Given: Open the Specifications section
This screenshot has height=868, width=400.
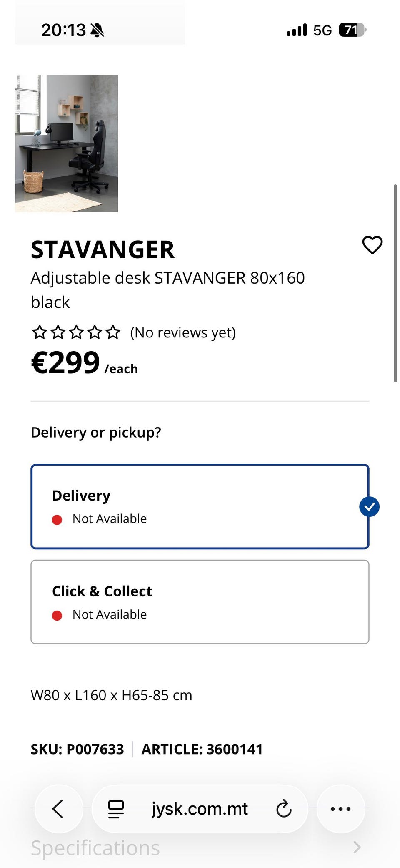Looking at the screenshot, I should [95, 848].
